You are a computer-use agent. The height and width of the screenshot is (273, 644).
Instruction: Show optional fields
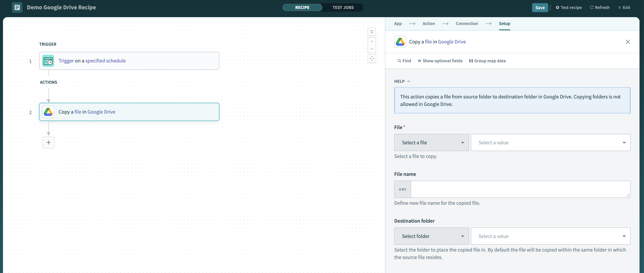click(x=440, y=61)
